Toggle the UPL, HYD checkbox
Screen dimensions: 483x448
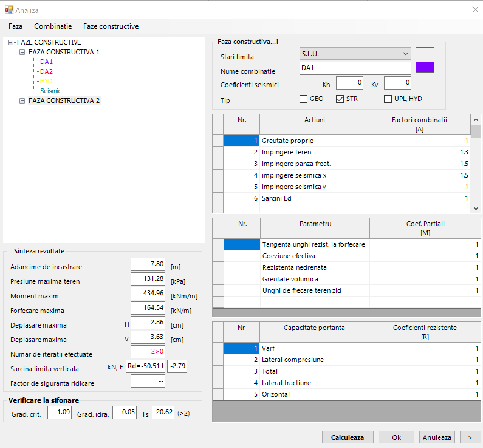click(x=388, y=99)
